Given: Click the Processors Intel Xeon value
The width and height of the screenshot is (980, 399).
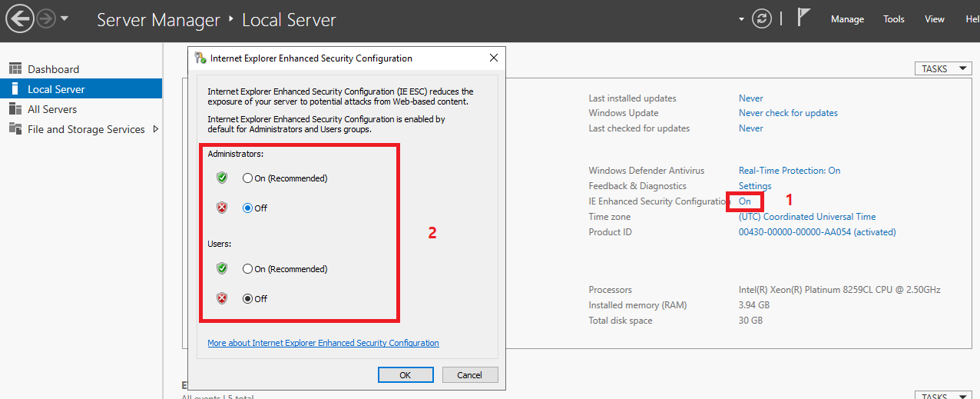Looking at the screenshot, I should [x=839, y=290].
